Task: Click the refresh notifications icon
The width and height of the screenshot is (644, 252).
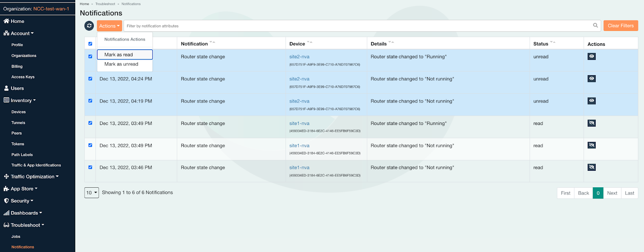Action: click(x=89, y=26)
